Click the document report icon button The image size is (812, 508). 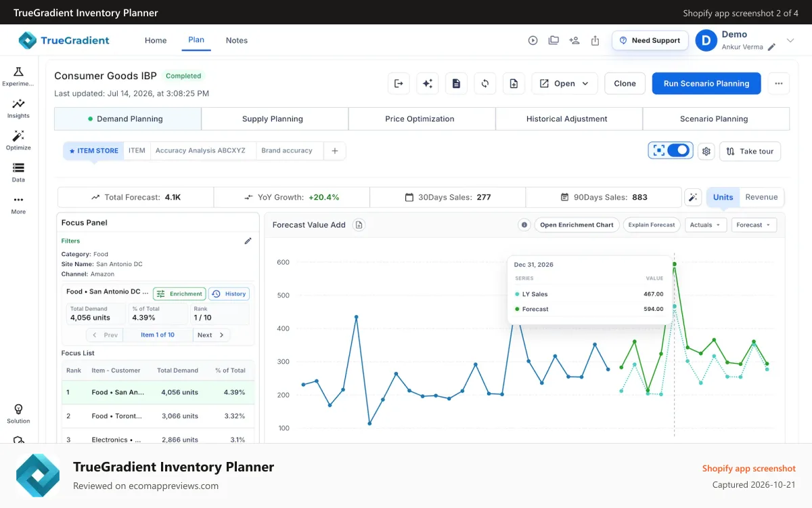(456, 83)
